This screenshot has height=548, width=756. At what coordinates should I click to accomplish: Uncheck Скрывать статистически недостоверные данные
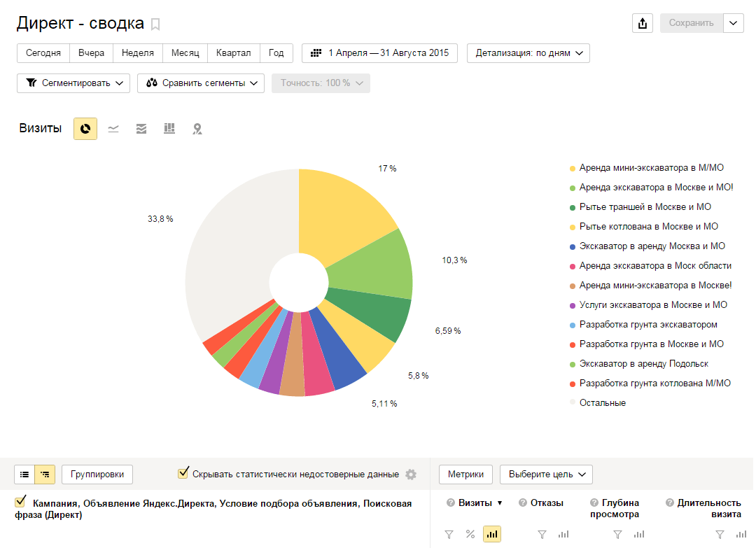(x=183, y=473)
